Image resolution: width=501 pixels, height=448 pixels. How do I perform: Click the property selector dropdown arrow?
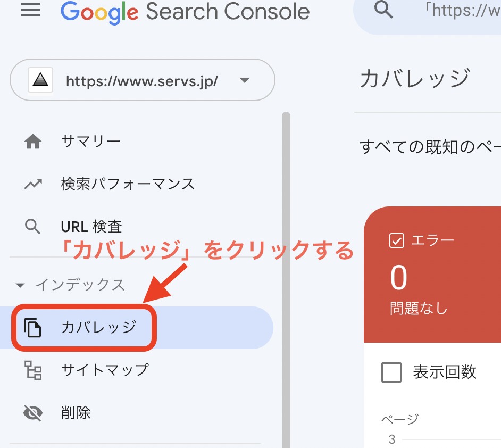click(245, 80)
